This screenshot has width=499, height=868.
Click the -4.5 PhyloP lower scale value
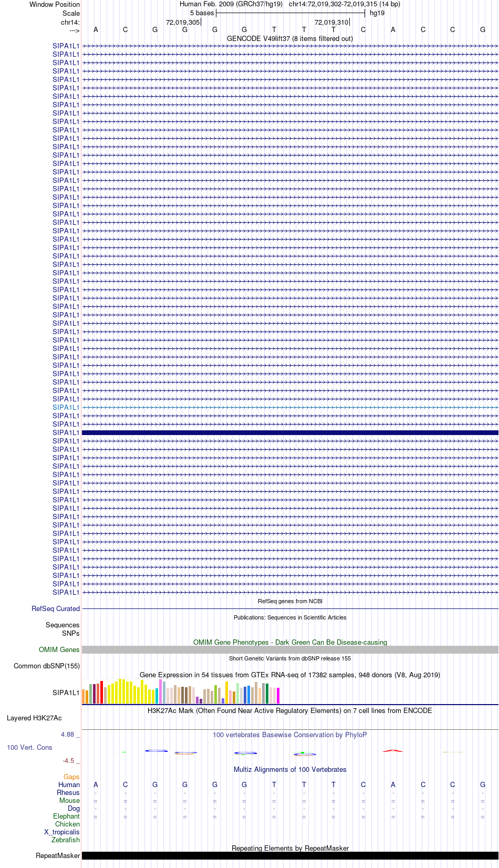pyautogui.click(x=68, y=760)
